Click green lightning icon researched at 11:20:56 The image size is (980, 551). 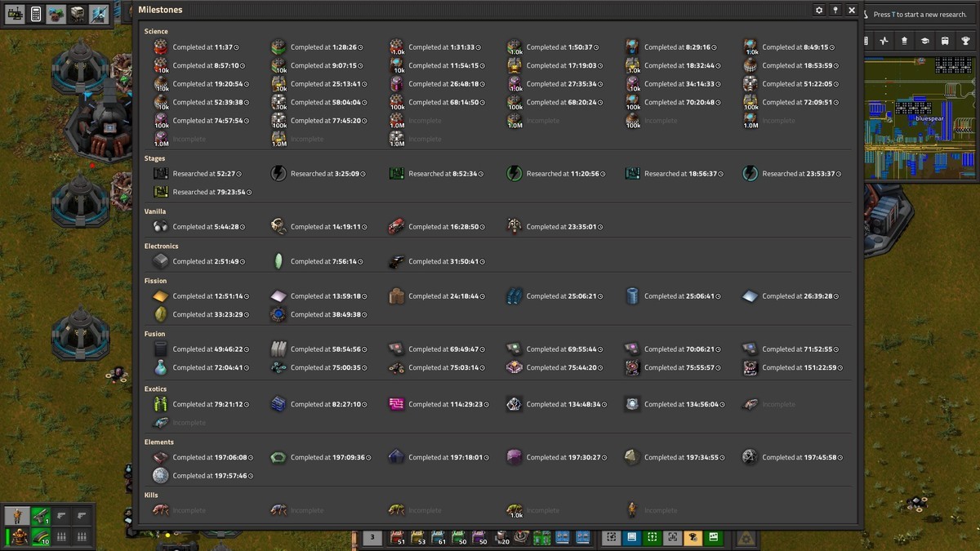coord(514,174)
